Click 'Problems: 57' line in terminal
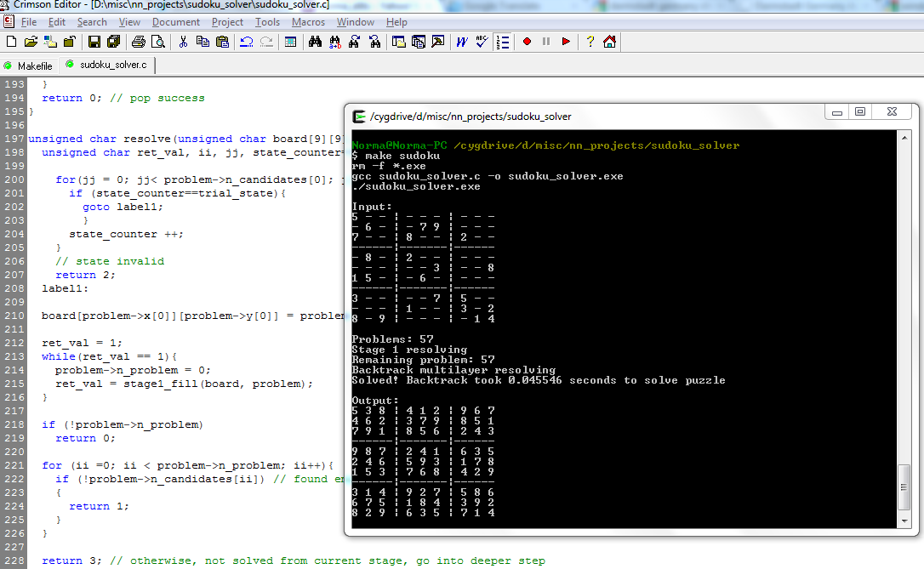The image size is (924, 569). click(x=392, y=339)
